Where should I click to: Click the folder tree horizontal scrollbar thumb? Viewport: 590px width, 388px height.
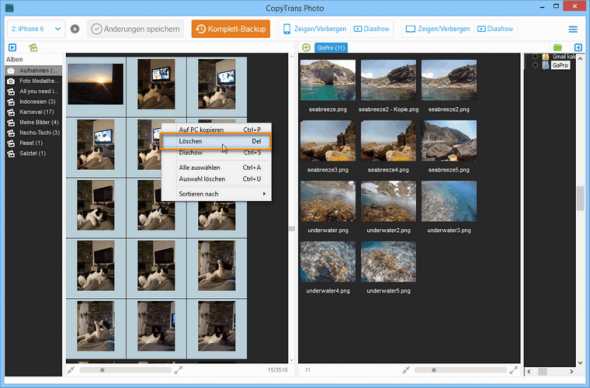pyautogui.click(x=542, y=371)
